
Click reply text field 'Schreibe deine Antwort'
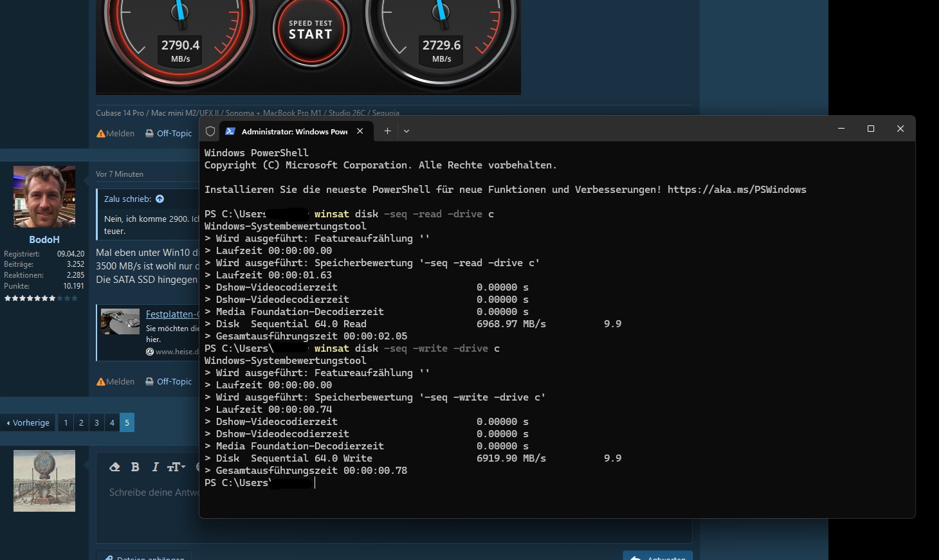point(154,492)
